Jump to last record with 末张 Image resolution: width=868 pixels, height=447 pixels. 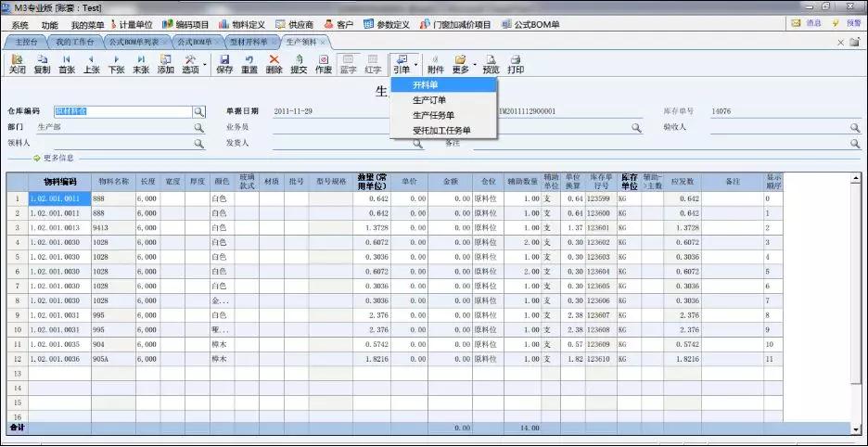coord(141,65)
